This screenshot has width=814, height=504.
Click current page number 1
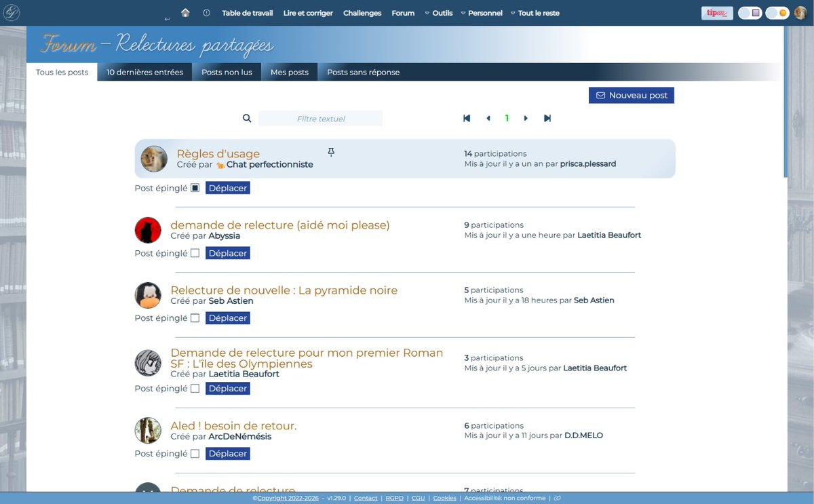click(x=507, y=118)
